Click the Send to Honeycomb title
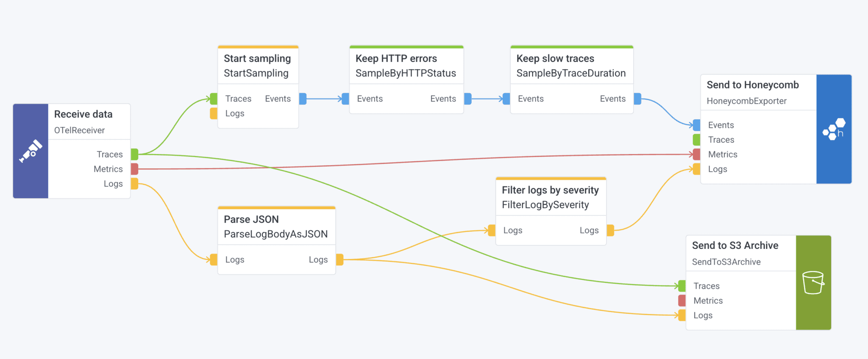Screen dimensions: 868x359 [x=753, y=85]
